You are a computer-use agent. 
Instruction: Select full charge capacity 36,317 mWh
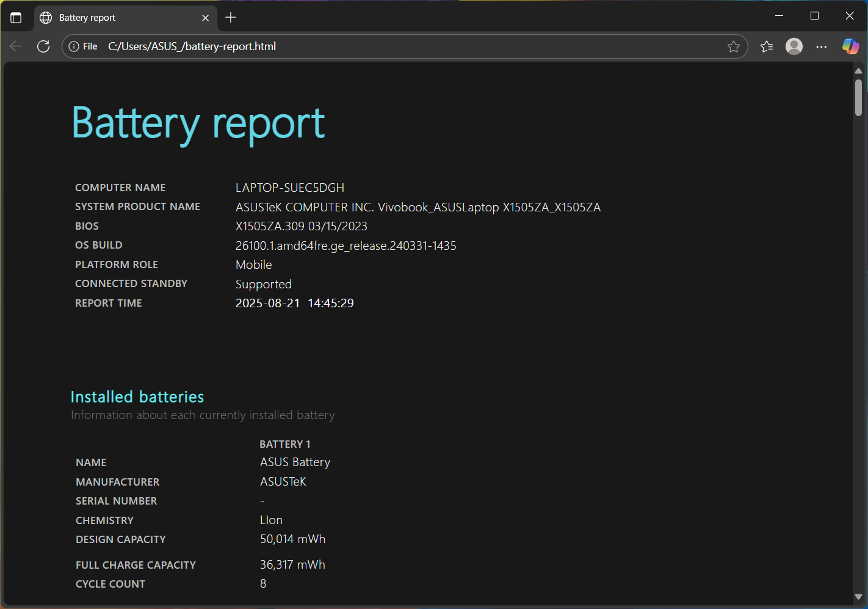(x=293, y=565)
